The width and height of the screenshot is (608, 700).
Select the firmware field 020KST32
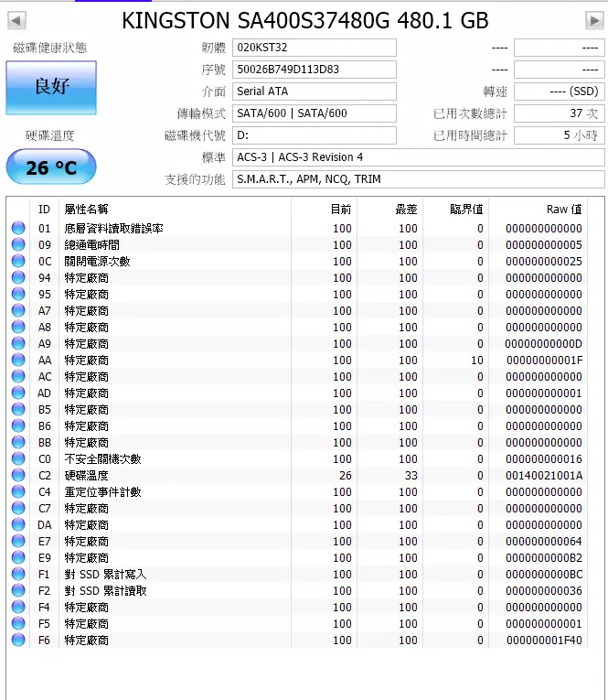click(x=314, y=48)
